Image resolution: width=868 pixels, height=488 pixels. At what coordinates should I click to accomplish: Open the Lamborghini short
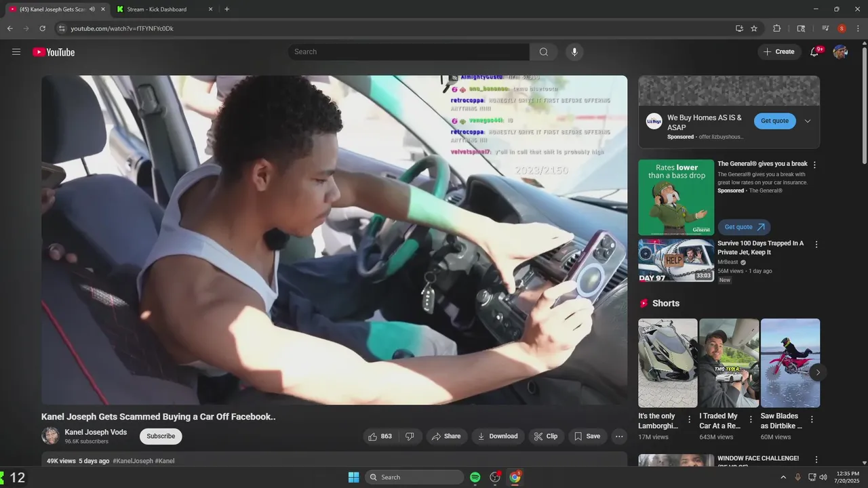[668, 363]
